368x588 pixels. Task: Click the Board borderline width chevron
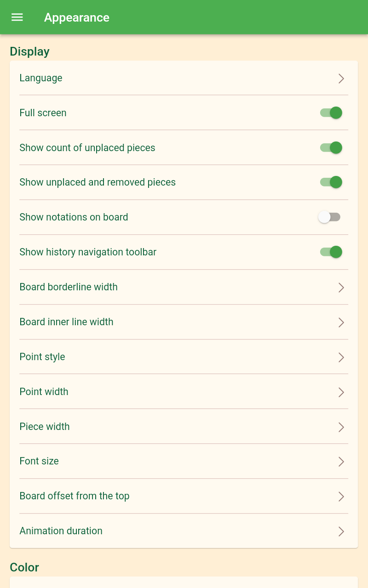point(341,288)
